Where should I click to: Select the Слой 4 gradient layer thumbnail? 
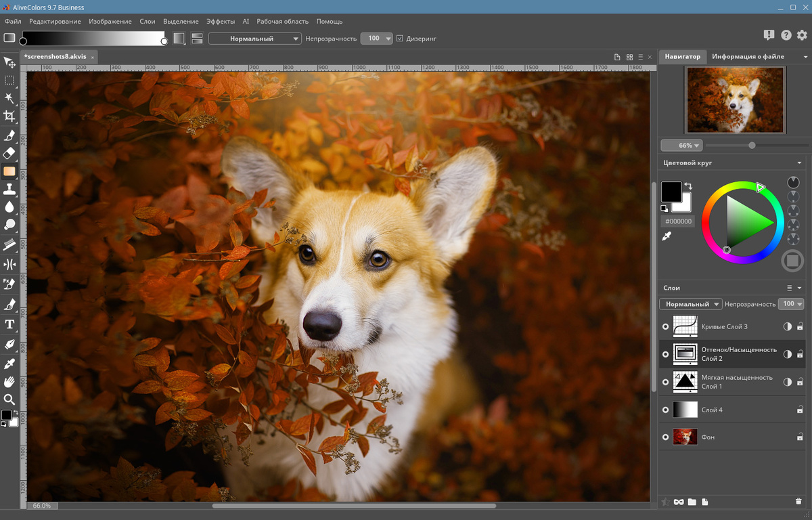point(685,410)
